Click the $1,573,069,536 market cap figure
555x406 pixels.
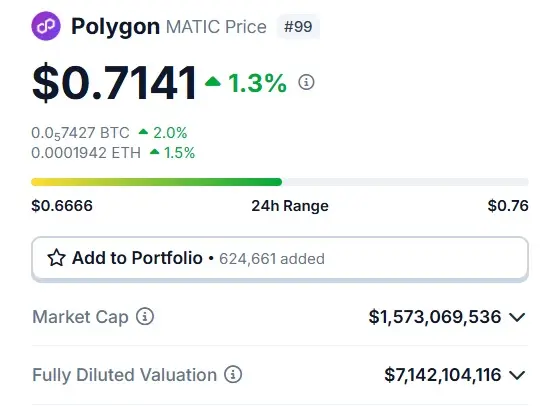(435, 317)
